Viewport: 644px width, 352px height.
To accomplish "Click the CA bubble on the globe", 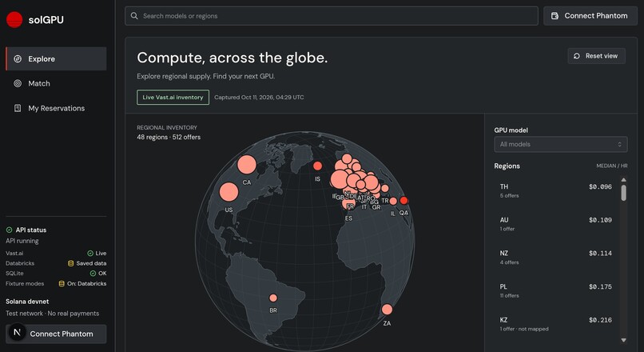I will coord(247,165).
